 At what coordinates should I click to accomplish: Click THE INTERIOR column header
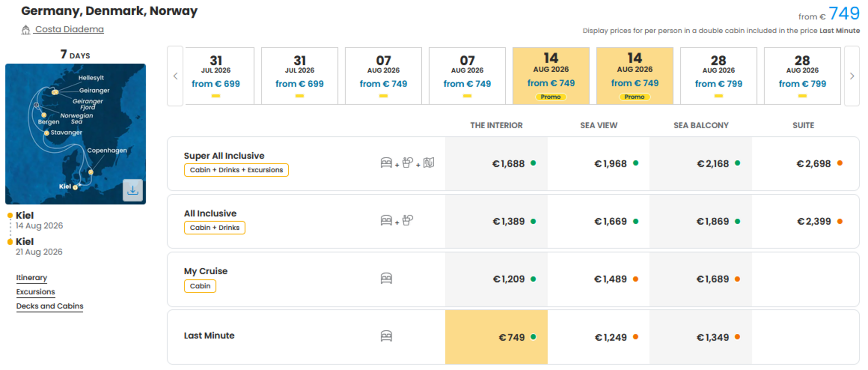click(x=497, y=125)
